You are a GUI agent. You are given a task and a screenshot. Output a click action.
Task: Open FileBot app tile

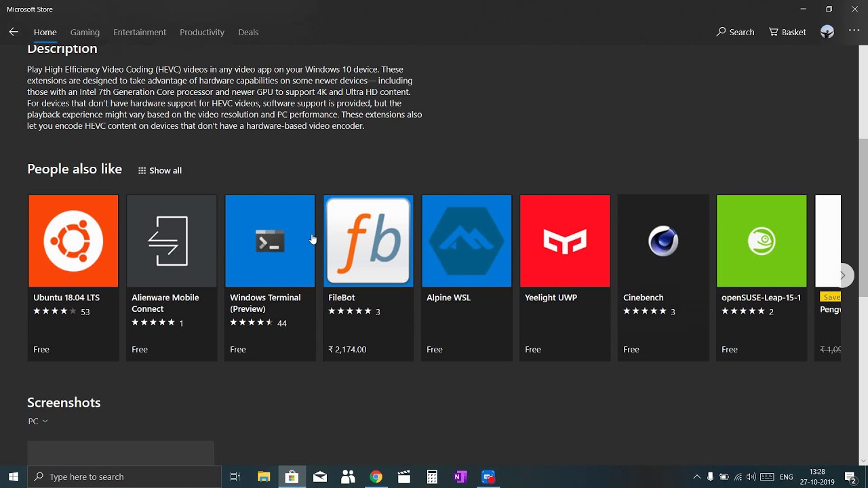[x=368, y=278]
